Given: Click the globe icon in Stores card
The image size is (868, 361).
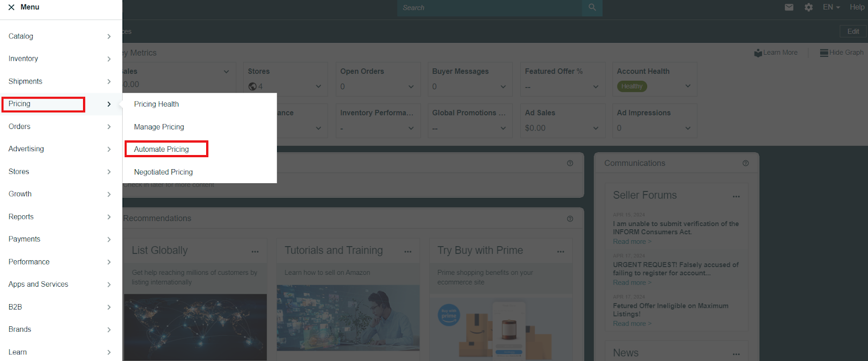Looking at the screenshot, I should (252, 86).
